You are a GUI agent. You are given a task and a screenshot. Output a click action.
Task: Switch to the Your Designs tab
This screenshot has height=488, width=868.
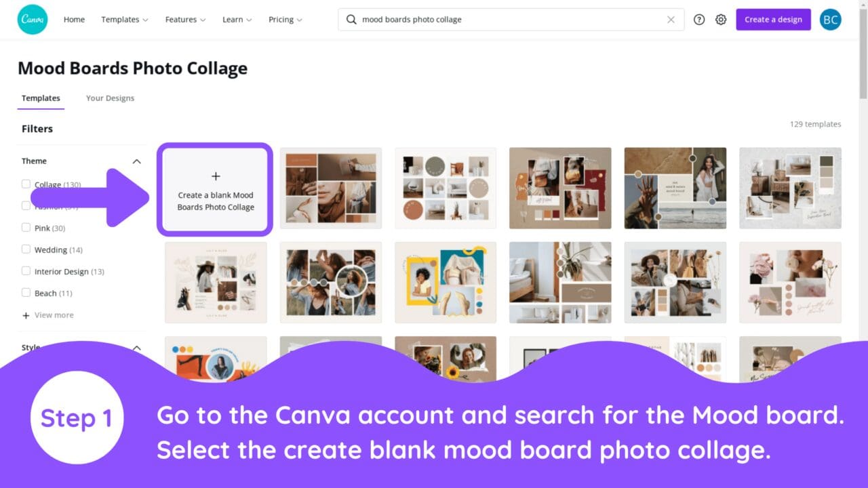coord(110,98)
